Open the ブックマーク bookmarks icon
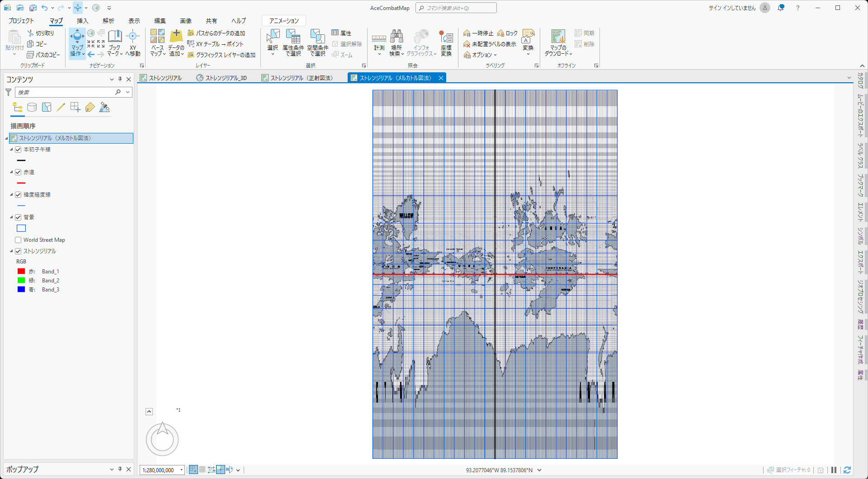 click(115, 37)
